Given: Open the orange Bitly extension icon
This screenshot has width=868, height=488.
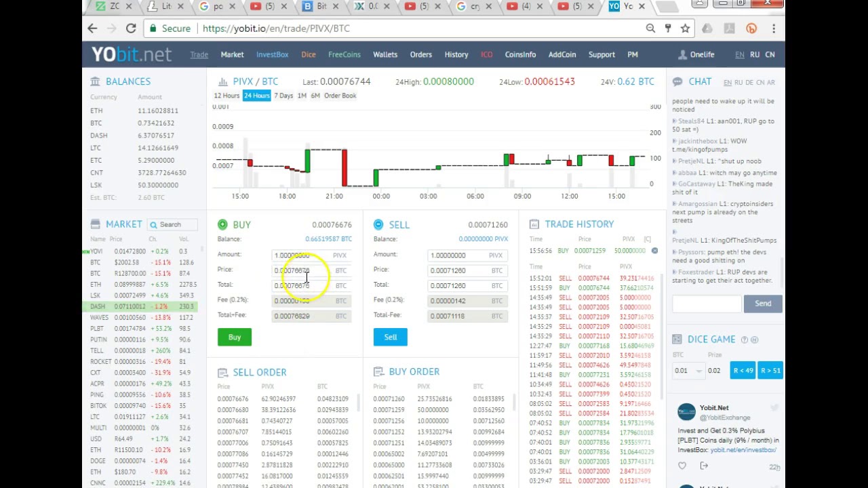Looking at the screenshot, I should [751, 28].
